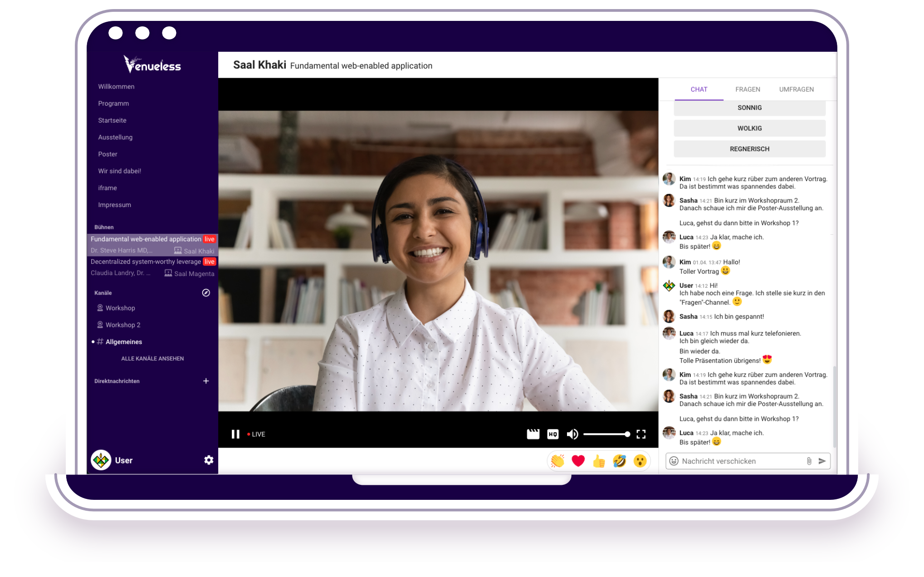
Task: Switch to the FRAGEN tab
Action: (x=748, y=89)
